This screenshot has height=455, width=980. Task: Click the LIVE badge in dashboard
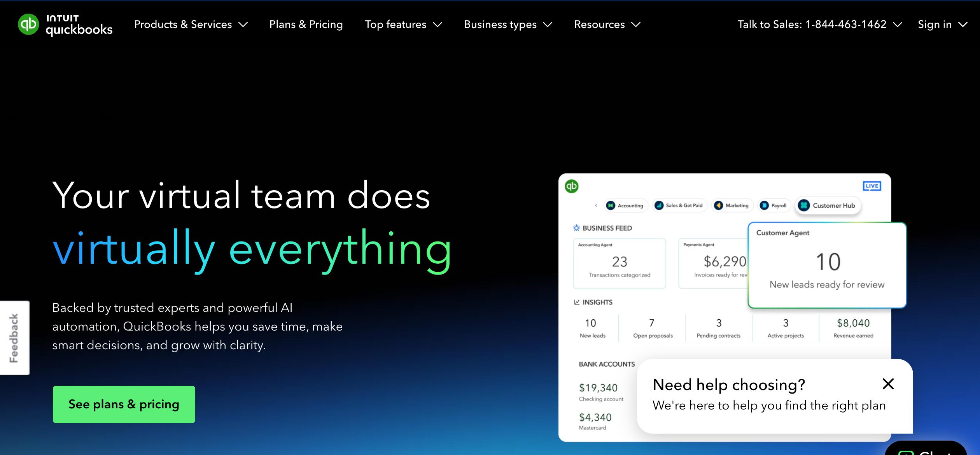tap(871, 186)
